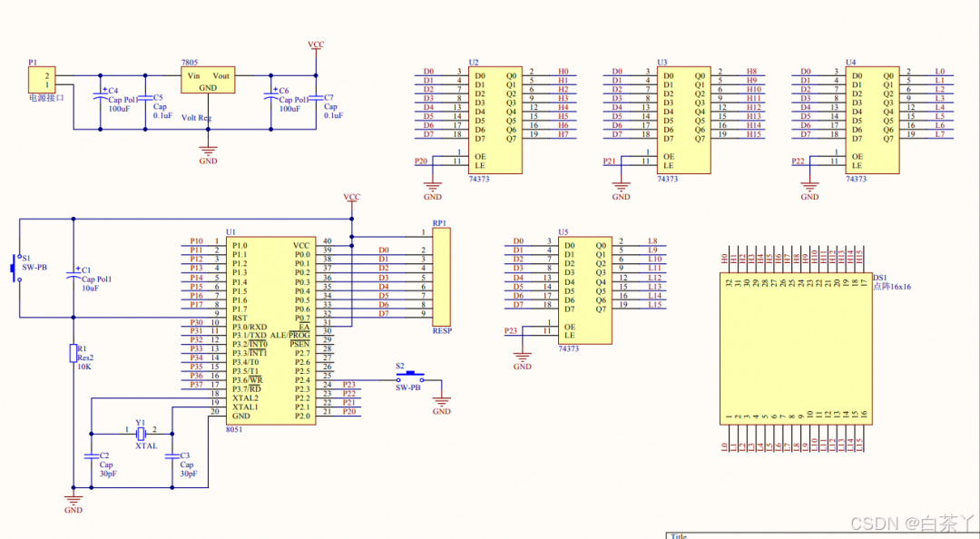The width and height of the screenshot is (980, 539).
Task: Click the S1 SW-PB reset pushbutton
Action: (x=15, y=268)
